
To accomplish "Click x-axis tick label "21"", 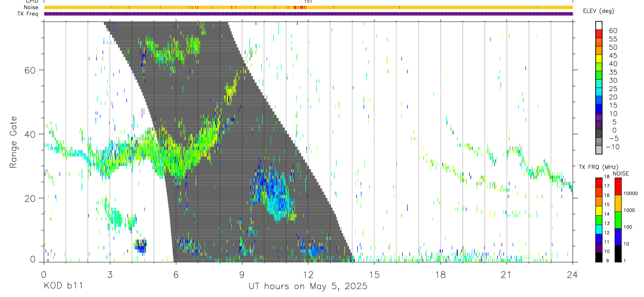I will coord(506,275).
